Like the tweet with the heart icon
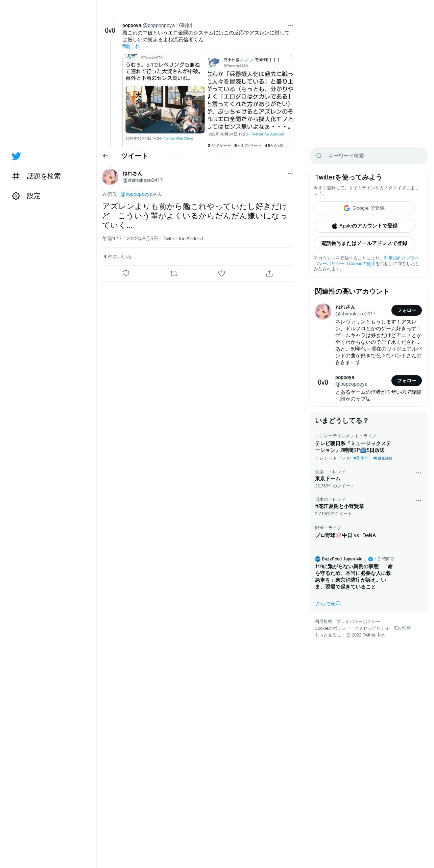Viewport: 434px width, 868px height. tap(221, 273)
